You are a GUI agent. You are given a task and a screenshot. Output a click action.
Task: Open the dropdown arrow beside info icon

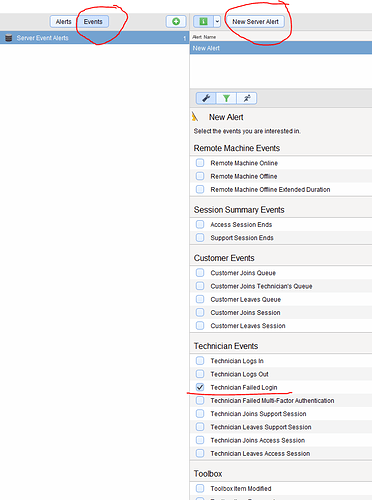pos(217,22)
